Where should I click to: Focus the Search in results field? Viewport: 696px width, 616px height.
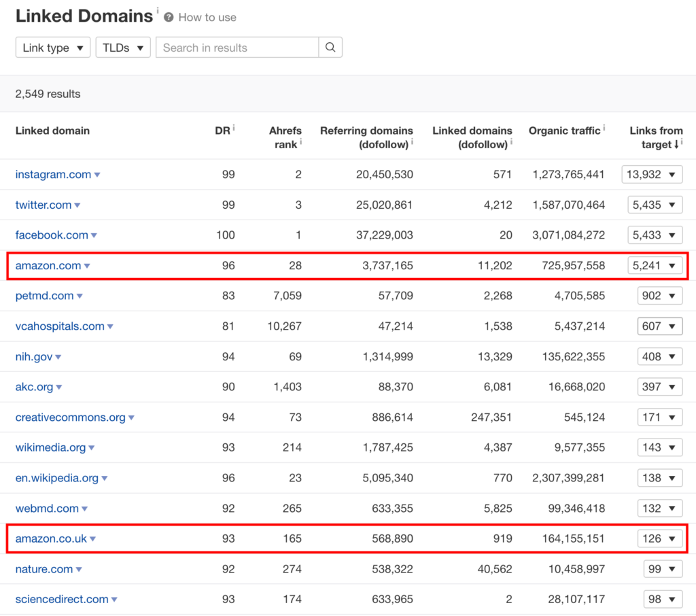click(237, 48)
